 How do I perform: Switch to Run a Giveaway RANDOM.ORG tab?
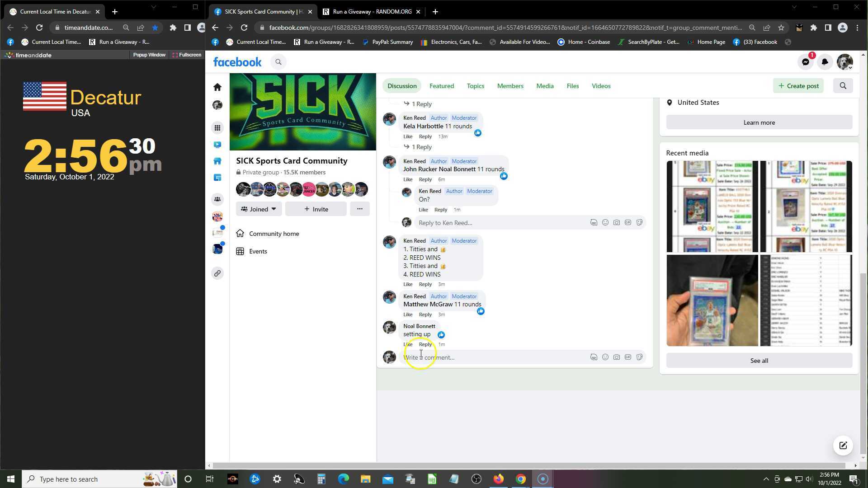(371, 12)
